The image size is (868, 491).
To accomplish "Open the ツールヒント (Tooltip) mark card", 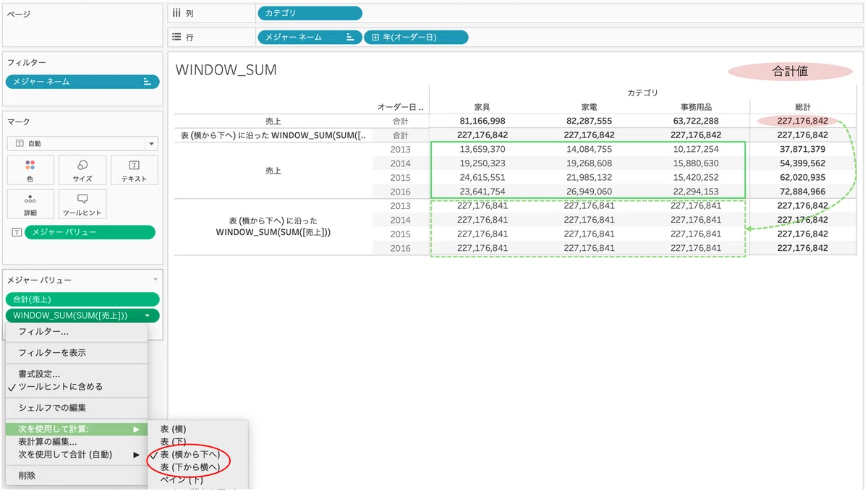I will pos(82,205).
